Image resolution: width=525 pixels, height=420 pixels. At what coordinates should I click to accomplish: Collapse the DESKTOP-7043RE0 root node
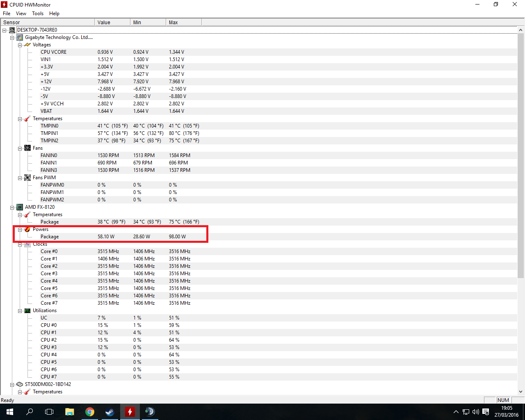[x=5, y=30]
